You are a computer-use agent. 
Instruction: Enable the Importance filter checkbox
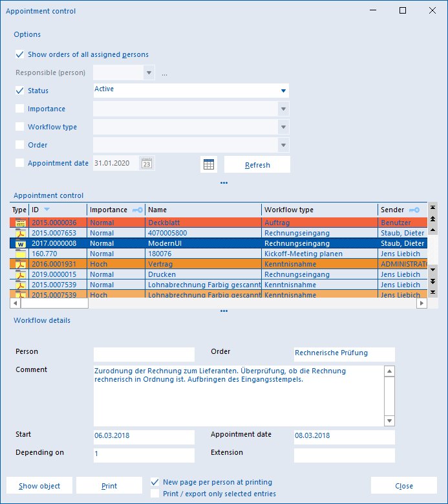pos(19,109)
